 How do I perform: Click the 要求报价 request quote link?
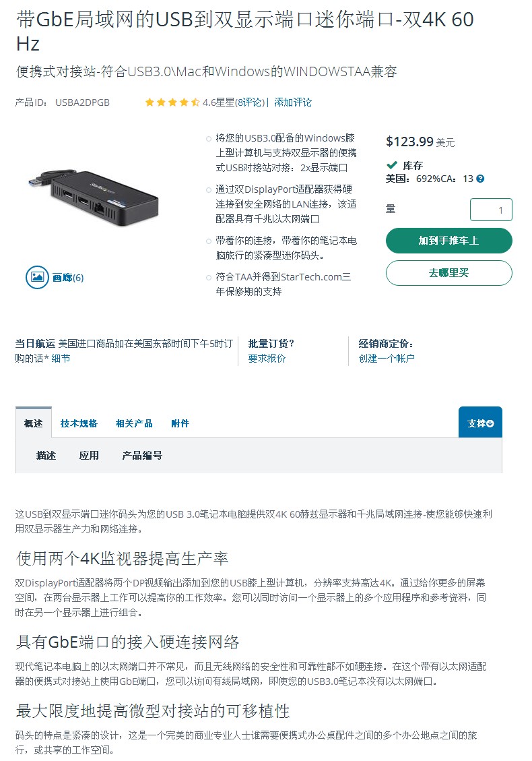[267, 358]
